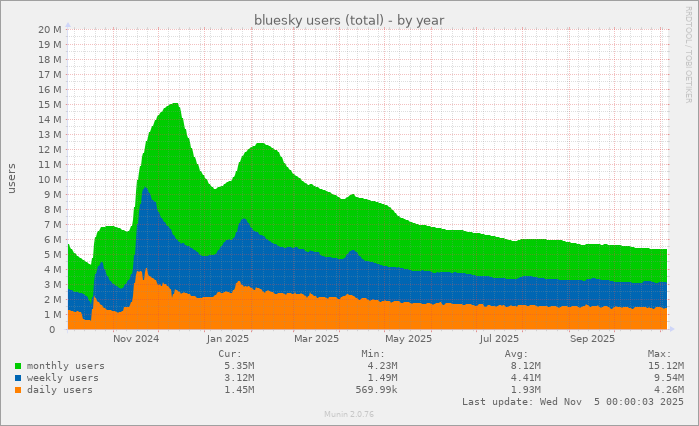Viewport: 699px width, 426px height.
Task: Click daily users current value 1.45M
Action: point(239,390)
